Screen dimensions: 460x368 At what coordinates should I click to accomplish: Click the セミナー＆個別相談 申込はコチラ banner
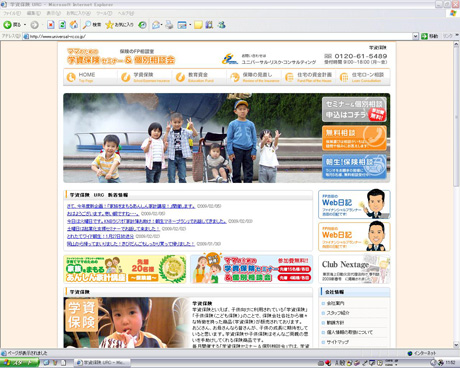pyautogui.click(x=354, y=109)
